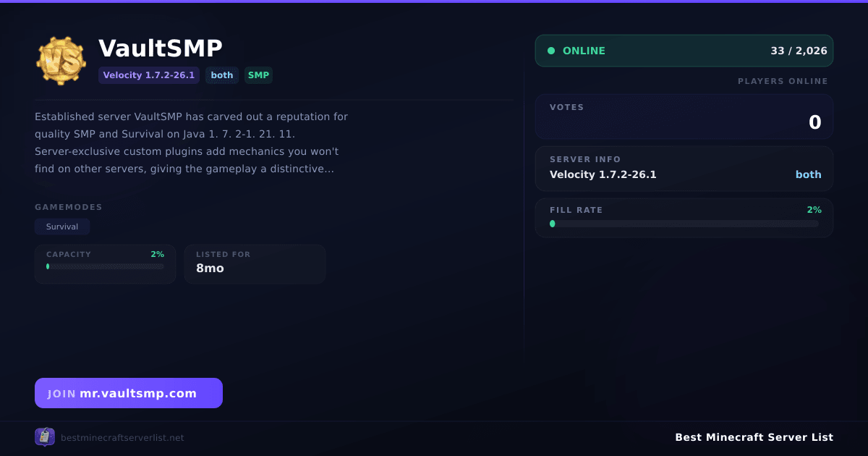Image resolution: width=868 pixels, height=456 pixels.
Task: Click the VaultSMP server title
Action: (x=161, y=48)
